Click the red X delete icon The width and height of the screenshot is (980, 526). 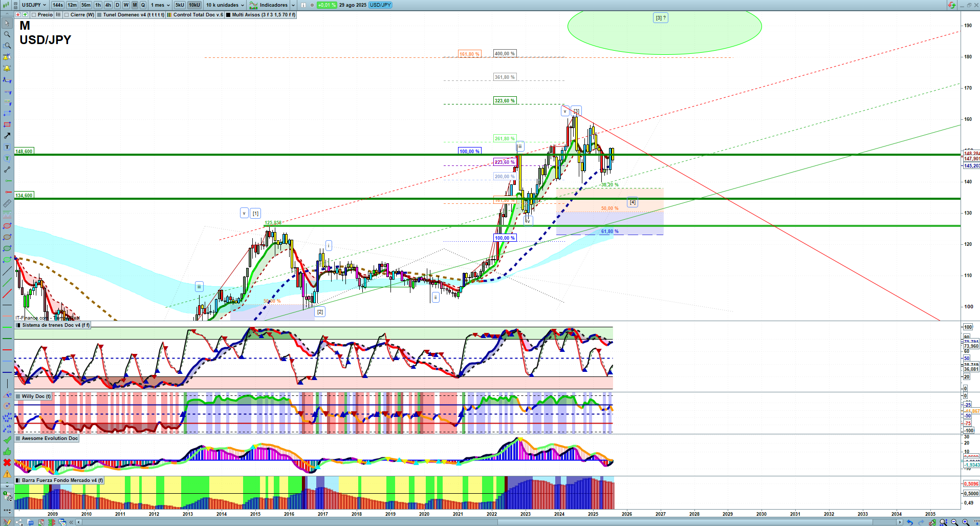(x=7, y=462)
